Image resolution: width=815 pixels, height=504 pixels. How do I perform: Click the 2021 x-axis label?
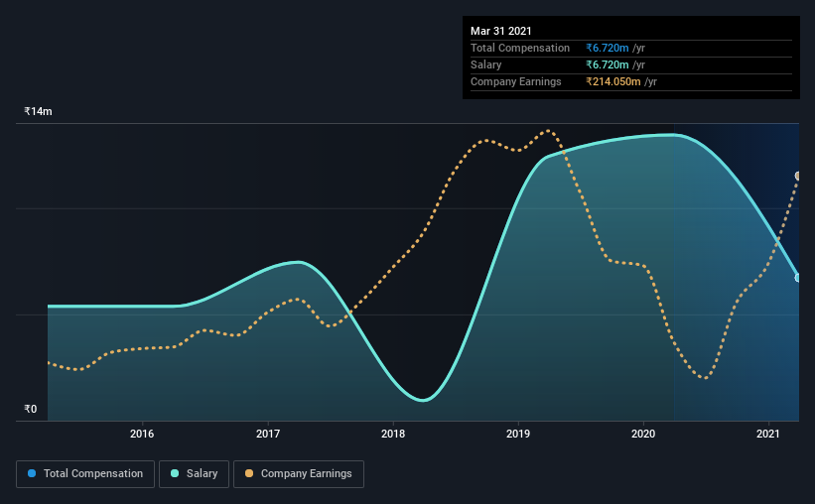click(768, 434)
